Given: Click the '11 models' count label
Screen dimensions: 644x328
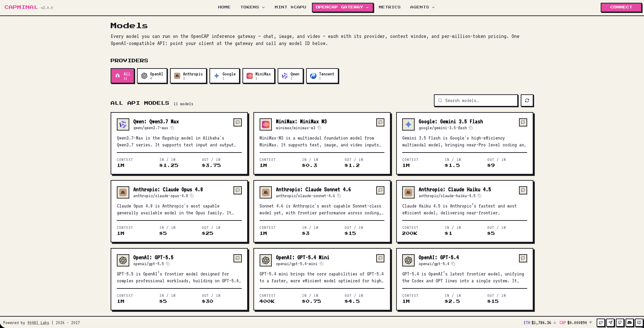Looking at the screenshot, I should pos(183,104).
